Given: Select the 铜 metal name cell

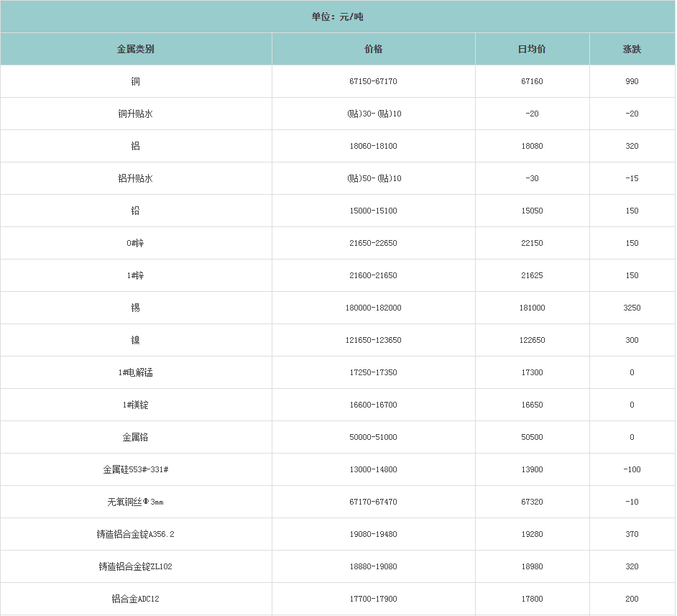Looking at the screenshot, I should click(136, 82).
